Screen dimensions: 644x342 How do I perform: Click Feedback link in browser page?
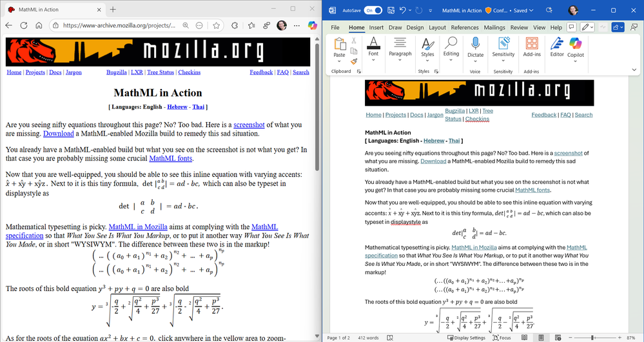click(x=261, y=72)
